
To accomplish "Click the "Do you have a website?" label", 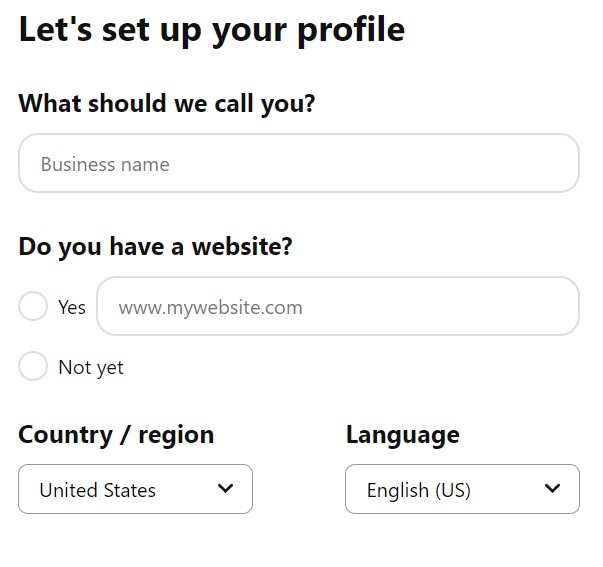I will [x=155, y=247].
